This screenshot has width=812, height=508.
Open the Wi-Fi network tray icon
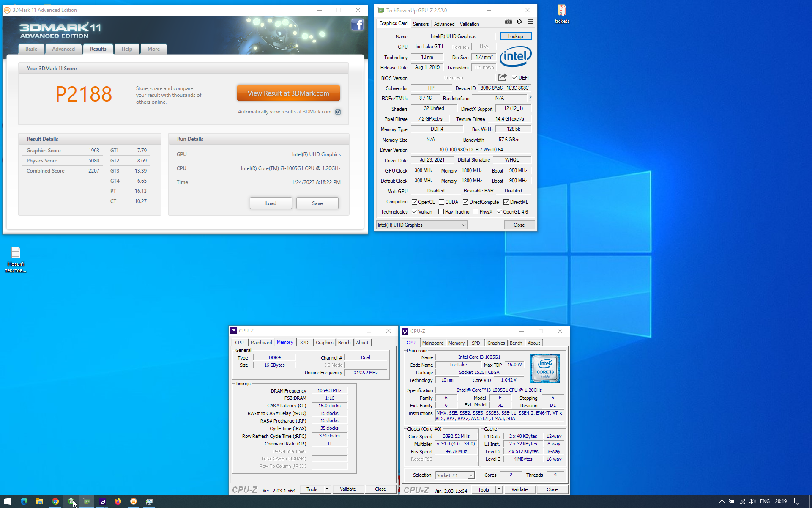[x=742, y=501]
